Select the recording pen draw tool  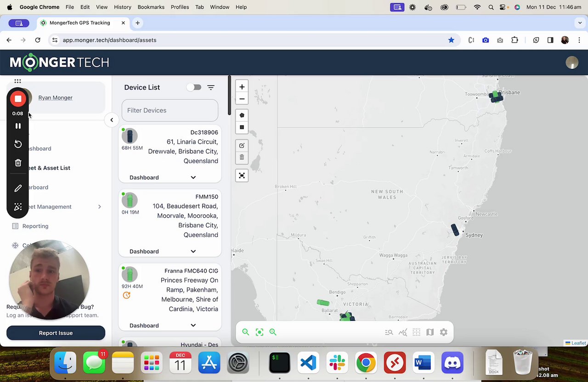click(18, 188)
